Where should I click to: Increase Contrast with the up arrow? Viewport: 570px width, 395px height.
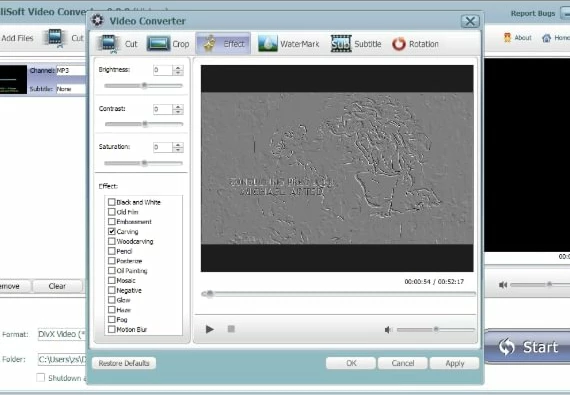[x=178, y=107]
